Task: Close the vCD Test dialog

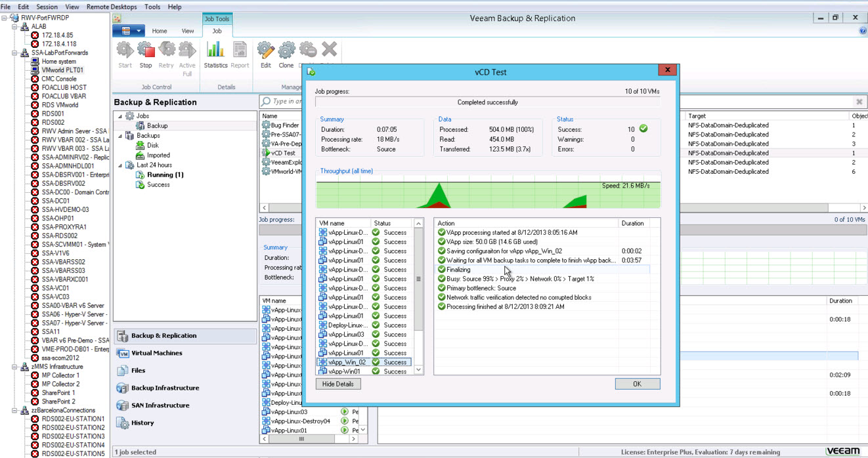Action: coord(667,70)
